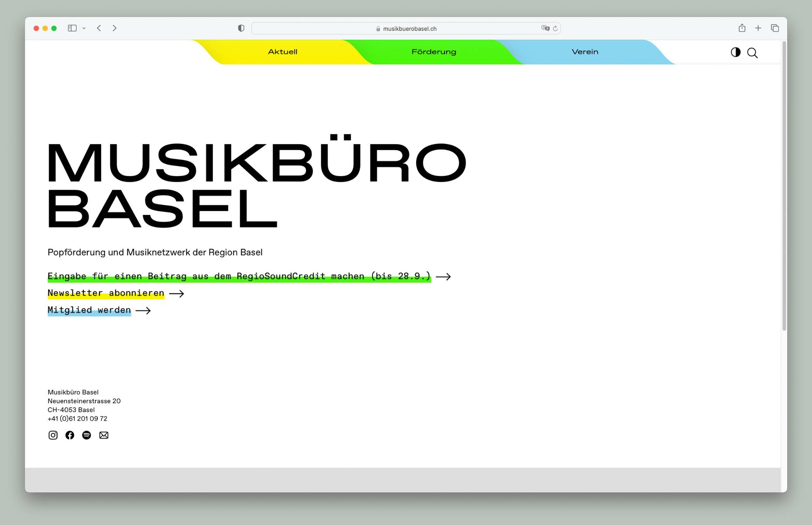Click the Neuensteinerstrasse 20 address line

[x=84, y=401]
